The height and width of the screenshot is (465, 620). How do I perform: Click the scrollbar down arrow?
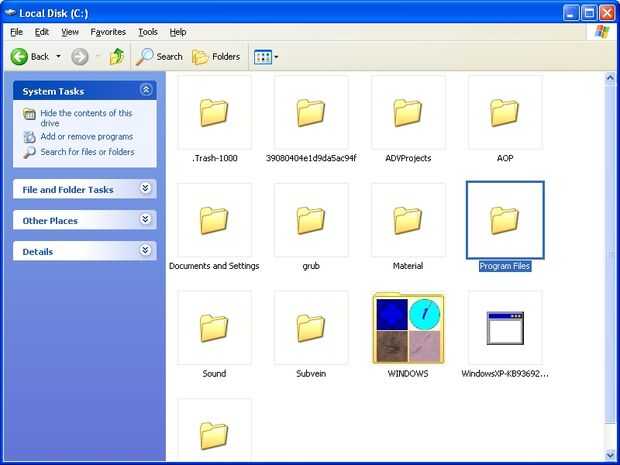point(610,456)
